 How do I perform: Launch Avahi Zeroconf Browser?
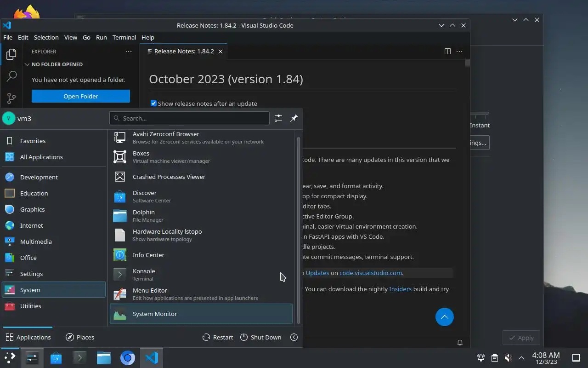click(x=201, y=138)
